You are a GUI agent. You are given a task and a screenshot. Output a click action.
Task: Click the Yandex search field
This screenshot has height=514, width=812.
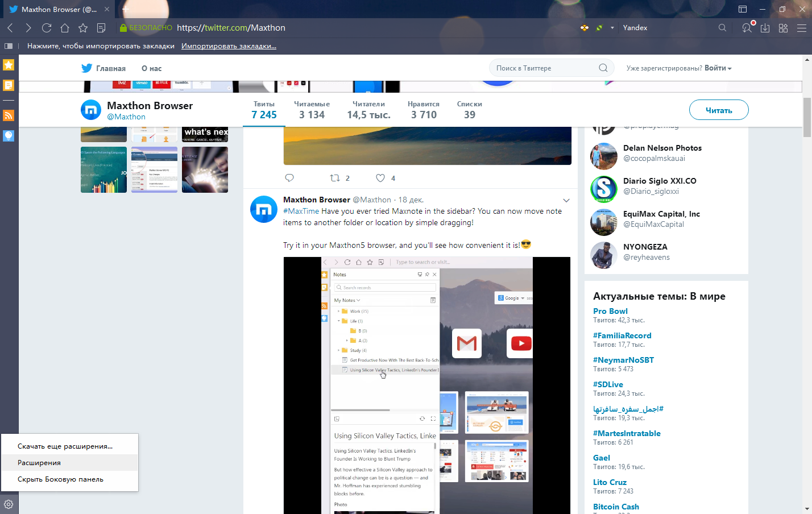[668, 28]
